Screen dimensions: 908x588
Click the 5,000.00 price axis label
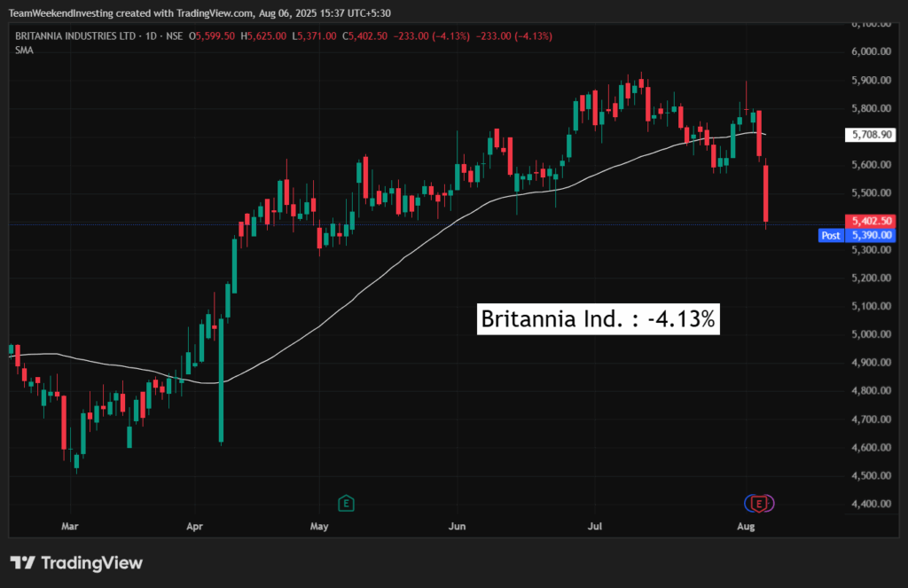[871, 334]
